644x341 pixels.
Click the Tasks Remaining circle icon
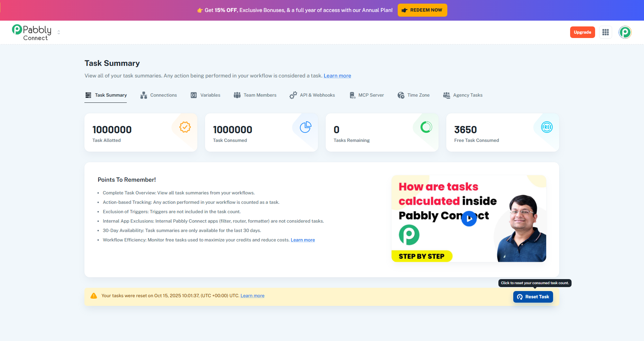426,127
